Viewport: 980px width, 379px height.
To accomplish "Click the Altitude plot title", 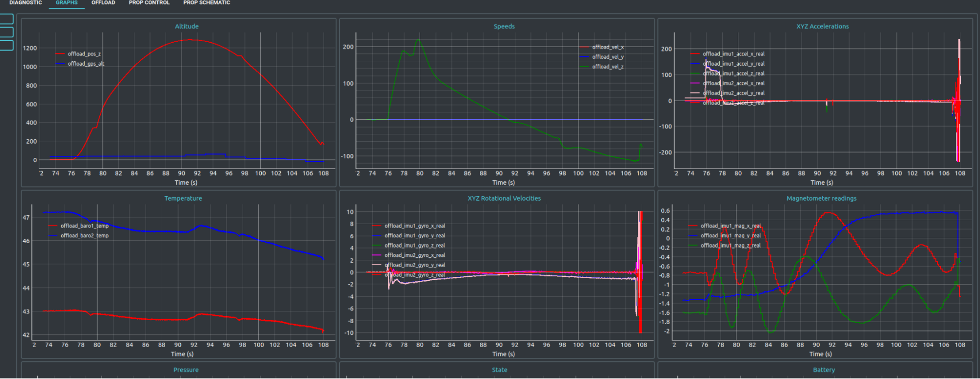I will (187, 26).
